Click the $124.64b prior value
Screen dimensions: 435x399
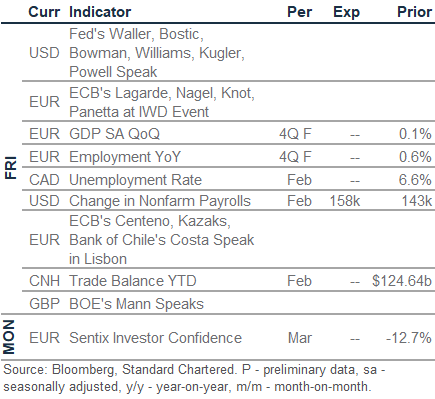pyautogui.click(x=402, y=281)
